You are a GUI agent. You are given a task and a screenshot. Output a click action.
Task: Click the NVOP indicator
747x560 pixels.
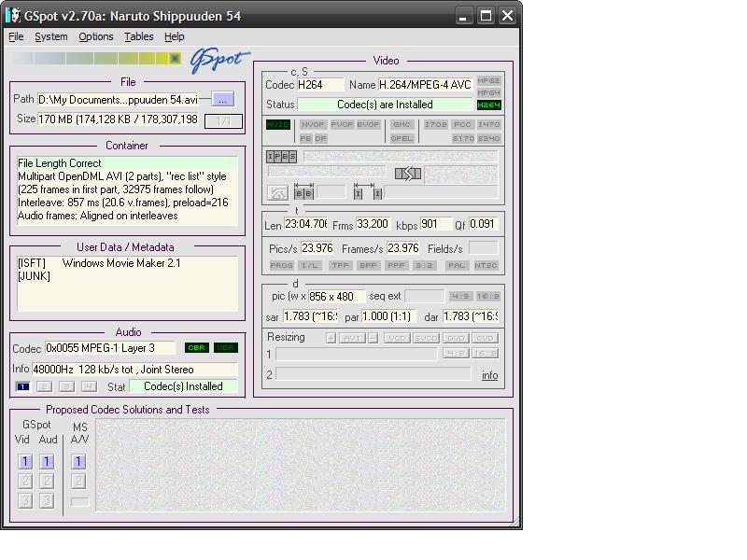click(313, 124)
